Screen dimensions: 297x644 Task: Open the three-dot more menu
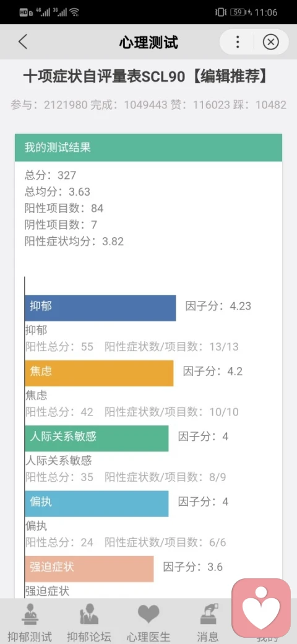pos(238,42)
